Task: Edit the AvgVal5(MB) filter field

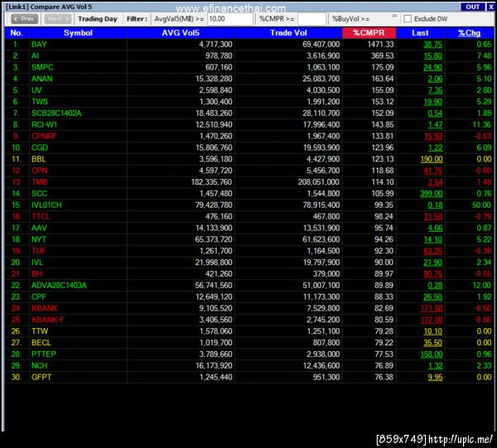Action: click(x=230, y=19)
